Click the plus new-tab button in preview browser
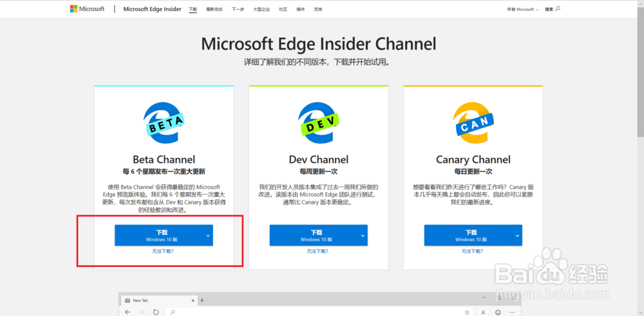 pyautogui.click(x=202, y=301)
